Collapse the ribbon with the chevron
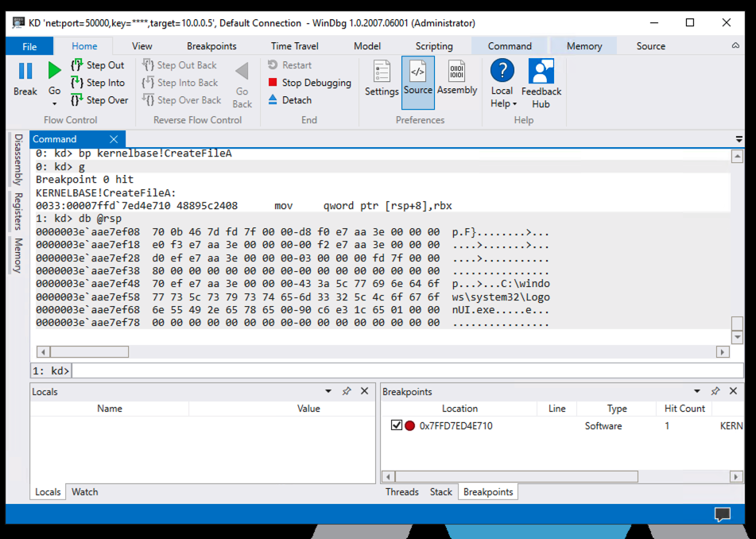Image resolution: width=756 pixels, height=539 pixels. [735, 45]
